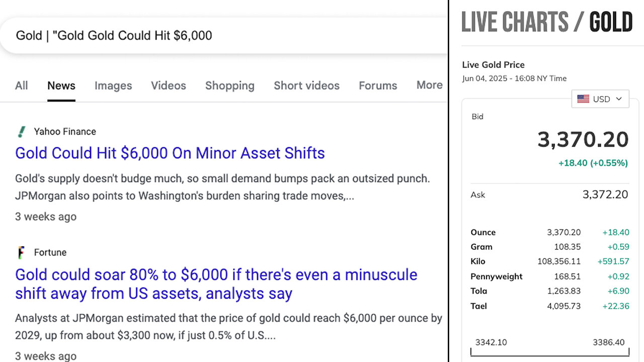Go to the Shopping tab
This screenshot has width=644, height=362.
click(230, 85)
